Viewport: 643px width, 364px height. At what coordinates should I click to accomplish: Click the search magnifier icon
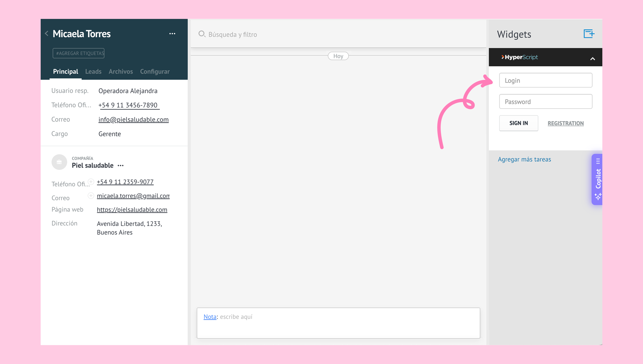pyautogui.click(x=202, y=34)
